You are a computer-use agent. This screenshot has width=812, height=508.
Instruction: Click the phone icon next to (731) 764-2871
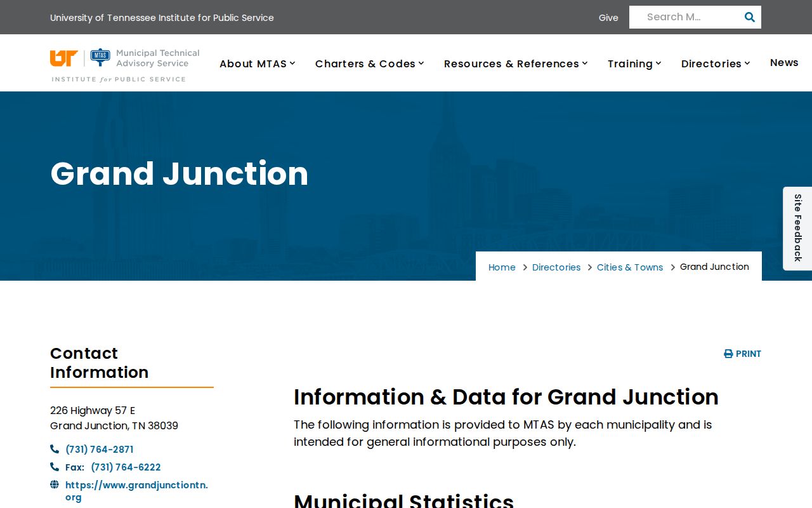(55, 449)
